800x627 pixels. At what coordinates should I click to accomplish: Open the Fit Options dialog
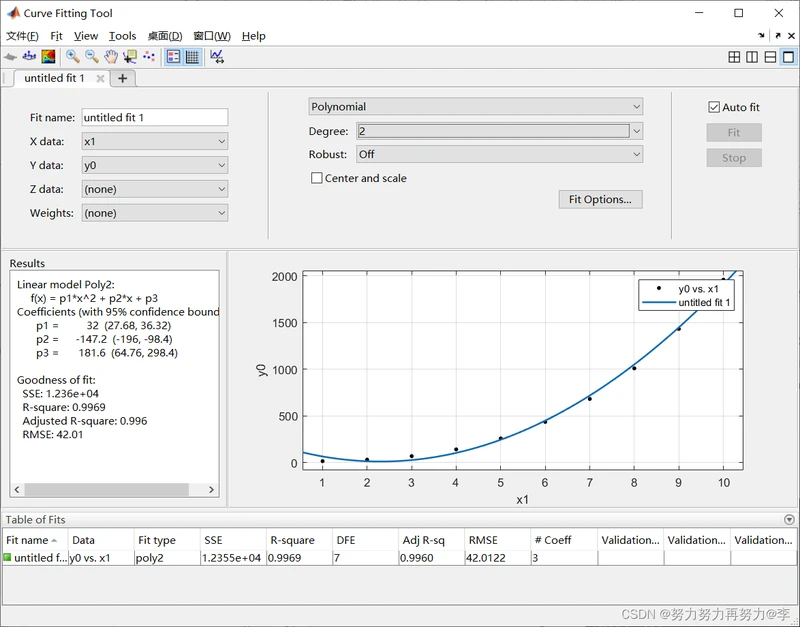click(601, 199)
